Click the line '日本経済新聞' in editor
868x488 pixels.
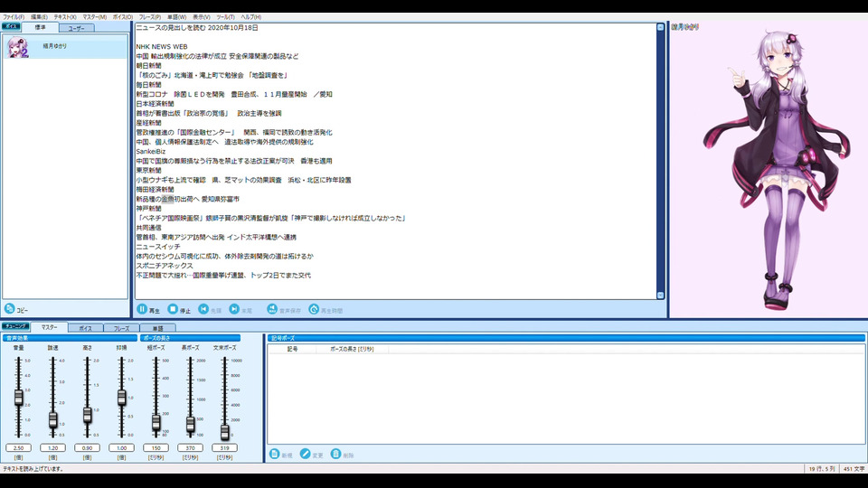tap(155, 103)
